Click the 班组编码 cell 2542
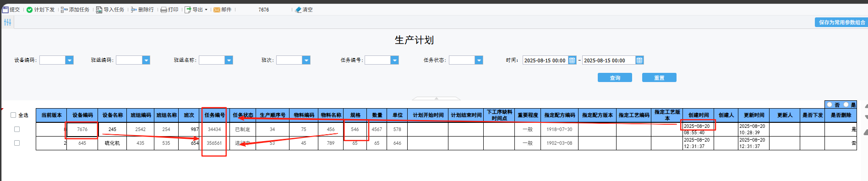Screen dimensions: 868x181 tap(141, 129)
